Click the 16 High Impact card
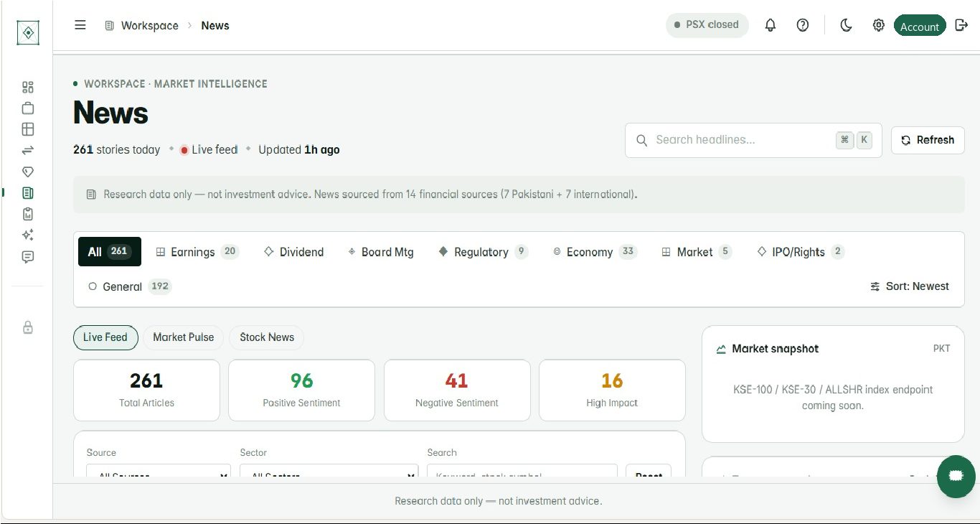Viewport: 980px width, 524px height. [x=612, y=390]
